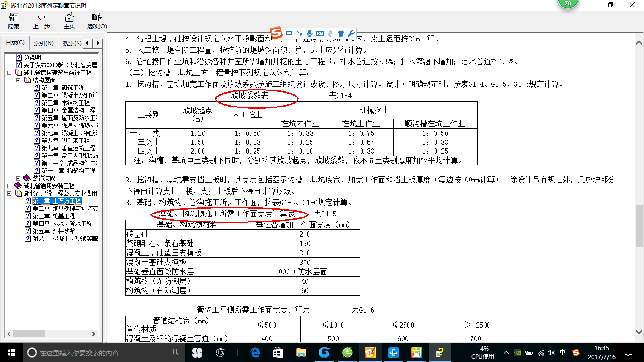Open the Sogou toolbox wrench icon

(351, 33)
